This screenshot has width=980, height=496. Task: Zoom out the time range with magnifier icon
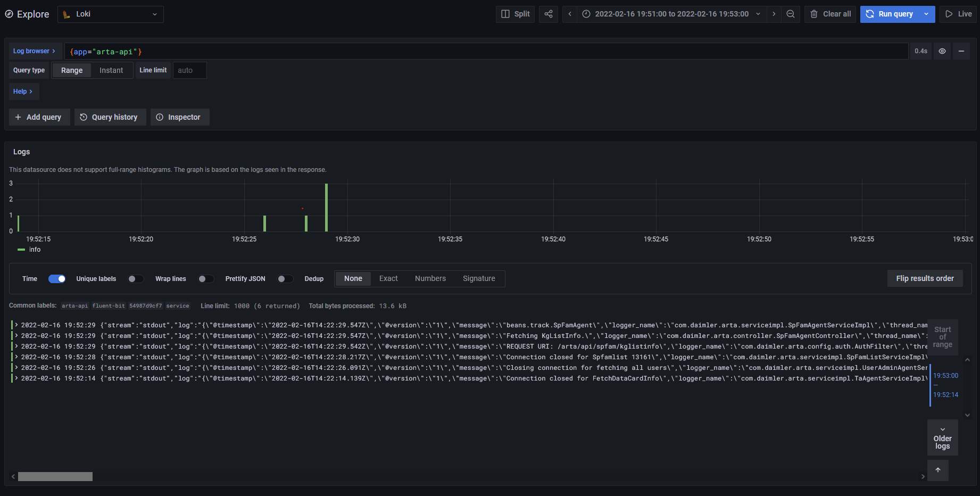pyautogui.click(x=791, y=14)
